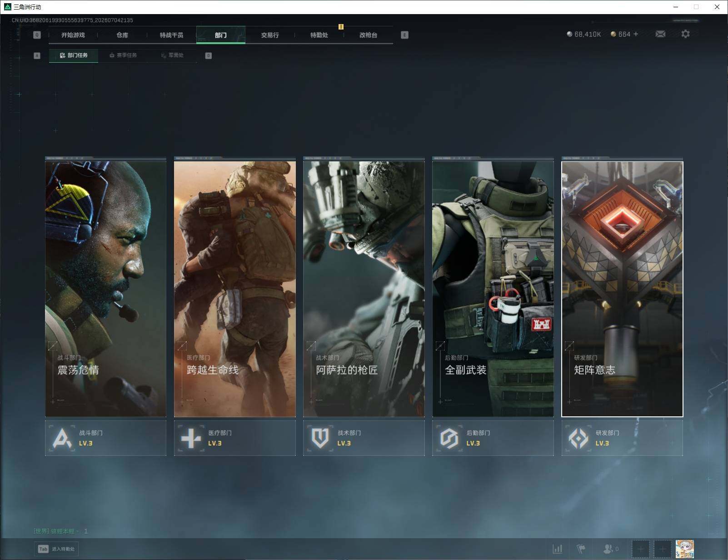Click the flag icon in bottom bar
This screenshot has width=728, height=560.
(x=581, y=549)
